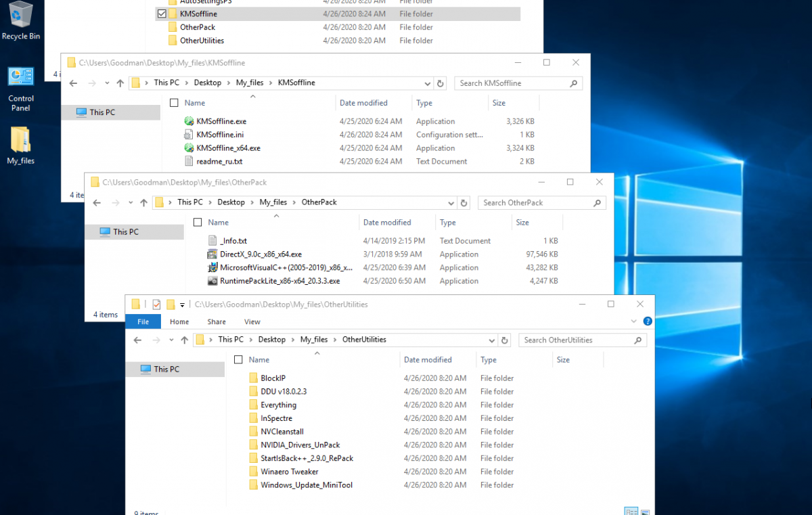Select the Everything folder
Screen dimensions: 812x515
(x=272, y=405)
